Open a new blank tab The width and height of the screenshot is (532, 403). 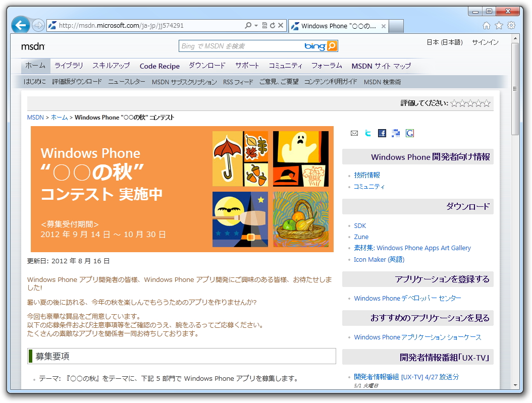[x=396, y=26]
